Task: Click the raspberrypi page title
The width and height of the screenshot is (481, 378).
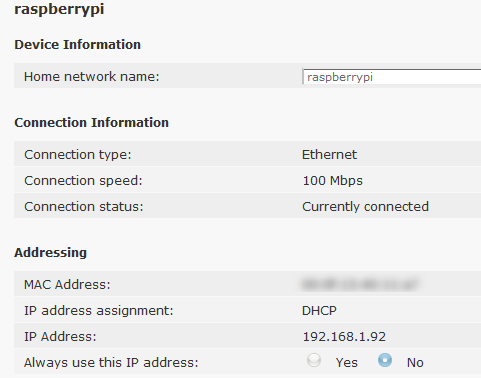Action: pyautogui.click(x=59, y=9)
